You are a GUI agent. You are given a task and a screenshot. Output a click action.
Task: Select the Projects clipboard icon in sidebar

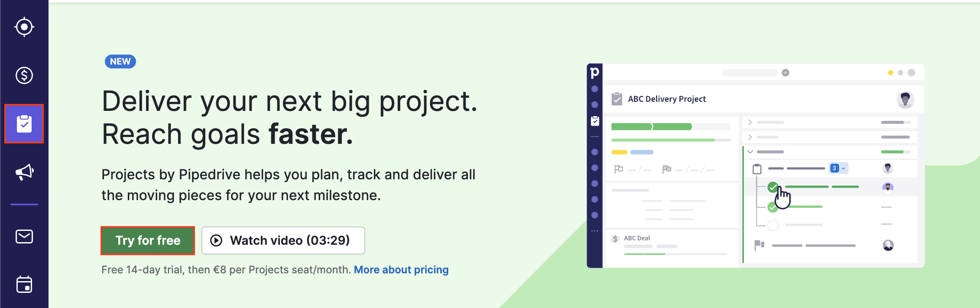tap(24, 124)
